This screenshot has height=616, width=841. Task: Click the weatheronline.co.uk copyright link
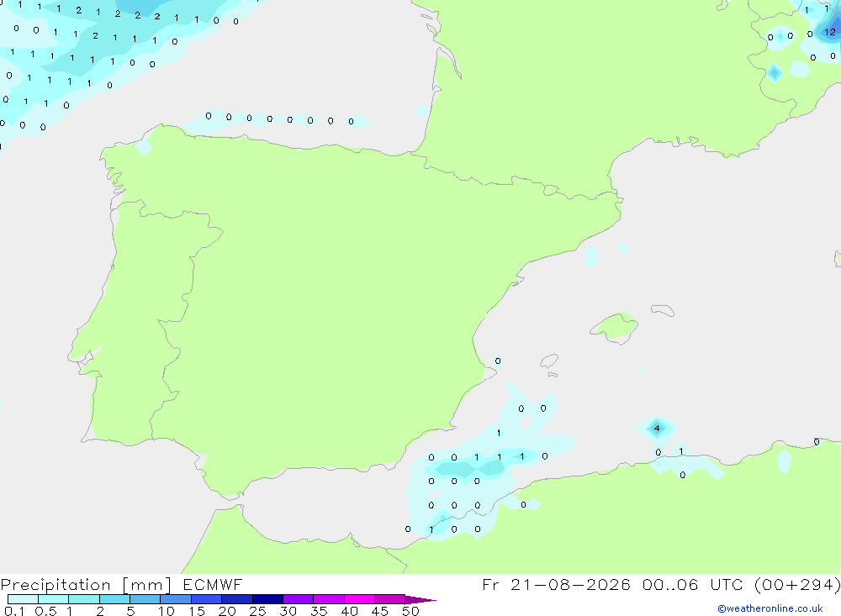point(770,608)
